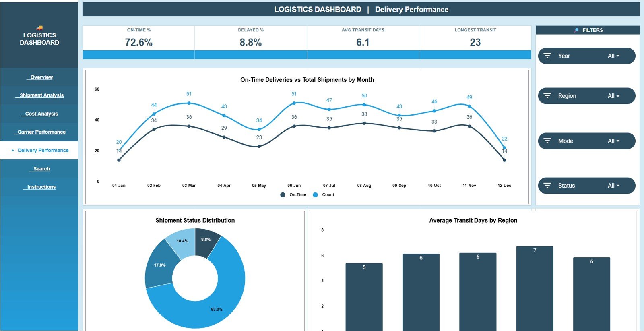Image resolution: width=644 pixels, height=331 pixels.
Task: Click the filter icon next to Status
Action: pos(547,186)
